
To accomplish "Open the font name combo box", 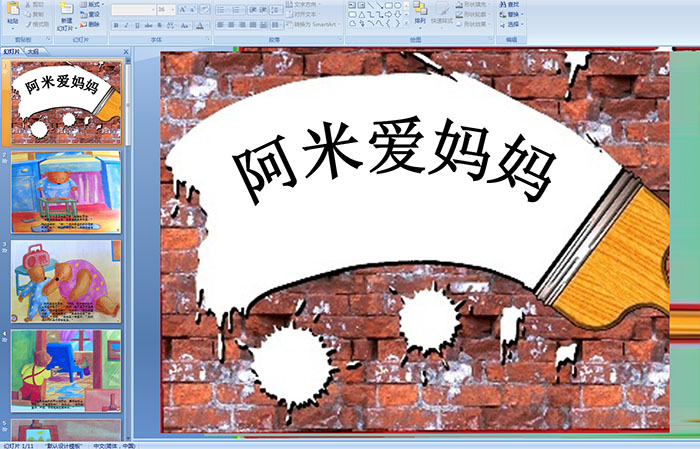I will pyautogui.click(x=133, y=10).
